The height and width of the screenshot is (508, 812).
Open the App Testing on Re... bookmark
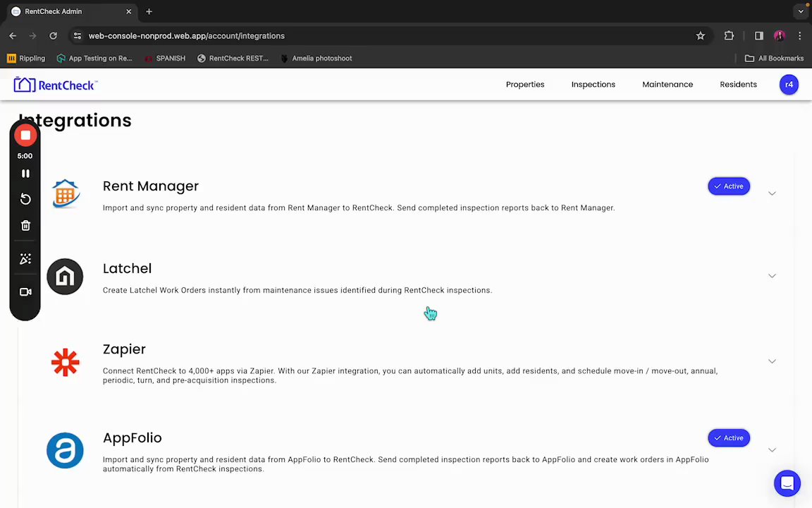coord(94,58)
